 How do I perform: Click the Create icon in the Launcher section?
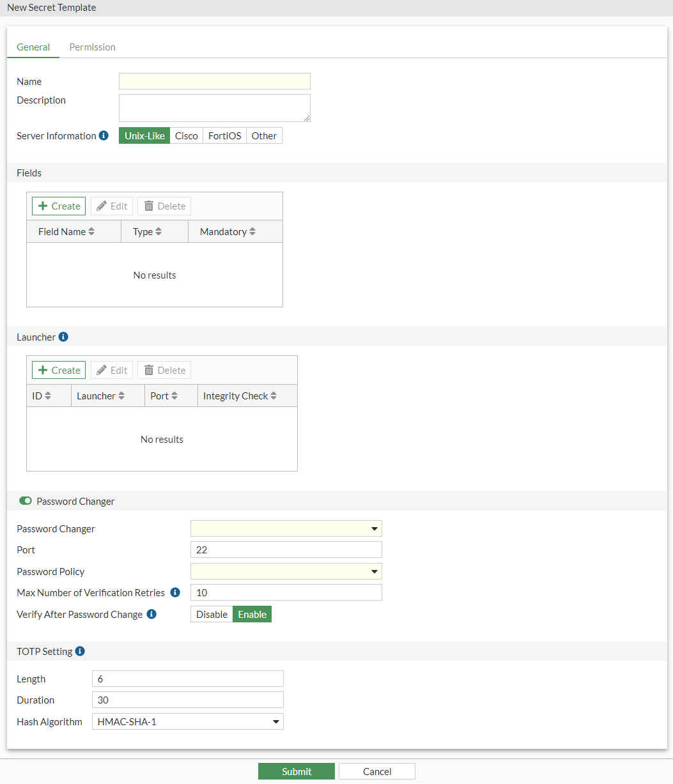click(45, 369)
